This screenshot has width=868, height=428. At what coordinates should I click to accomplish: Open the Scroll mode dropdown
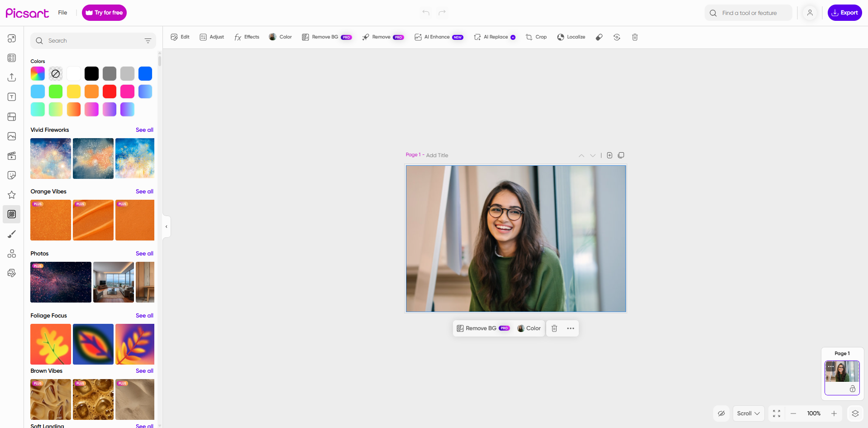coord(748,414)
